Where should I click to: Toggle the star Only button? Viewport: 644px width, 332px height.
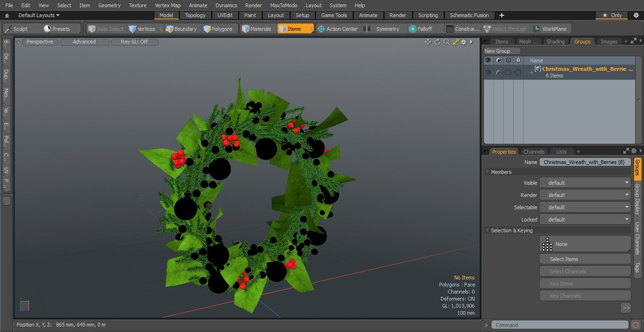coord(612,15)
